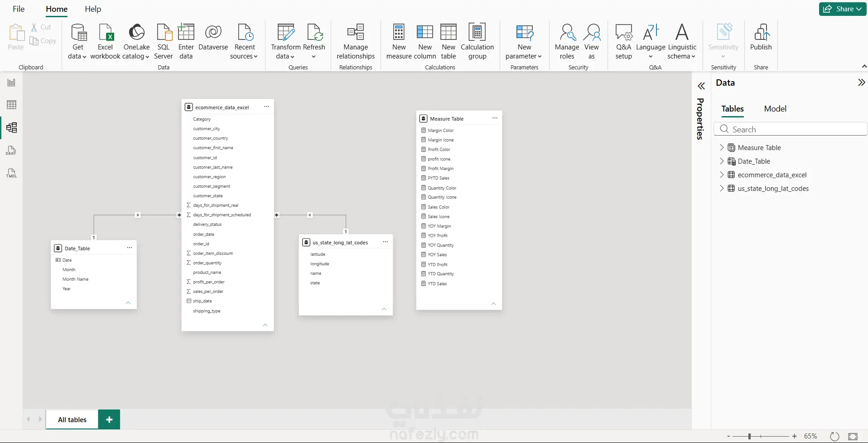Open Q&A setup
The width and height of the screenshot is (868, 443).
coord(623,42)
